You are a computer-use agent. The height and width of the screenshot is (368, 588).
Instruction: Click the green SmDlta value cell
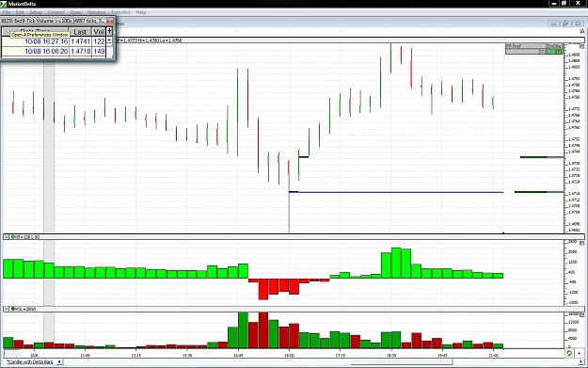pos(554,52)
